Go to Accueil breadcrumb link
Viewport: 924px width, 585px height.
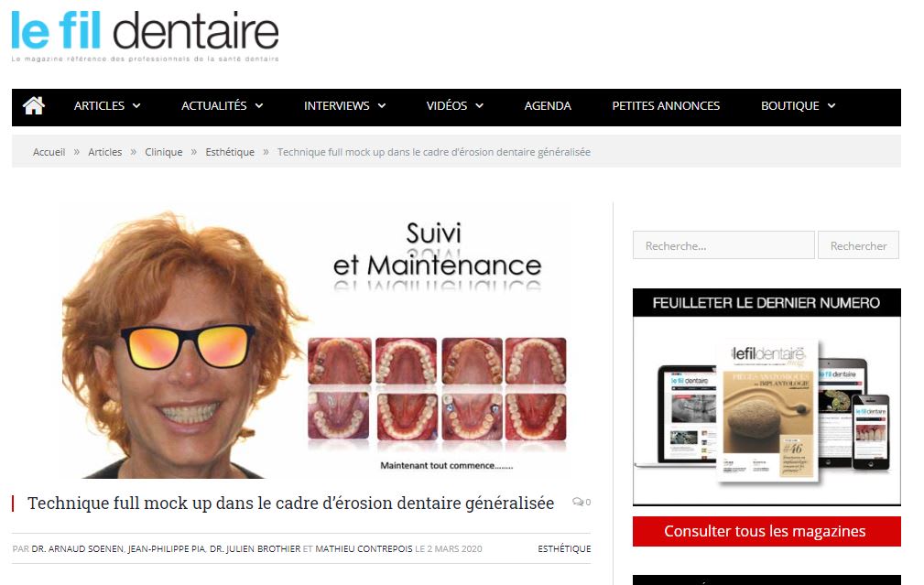[49, 152]
